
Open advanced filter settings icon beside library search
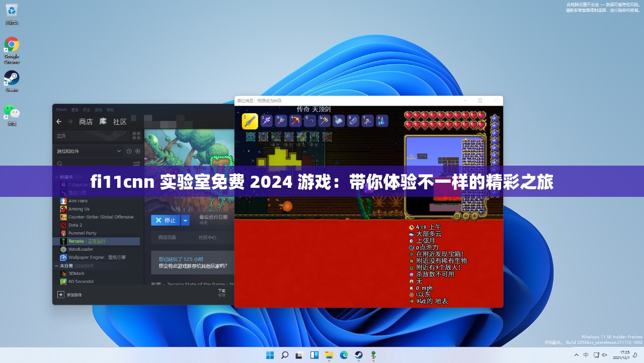pos(136,164)
